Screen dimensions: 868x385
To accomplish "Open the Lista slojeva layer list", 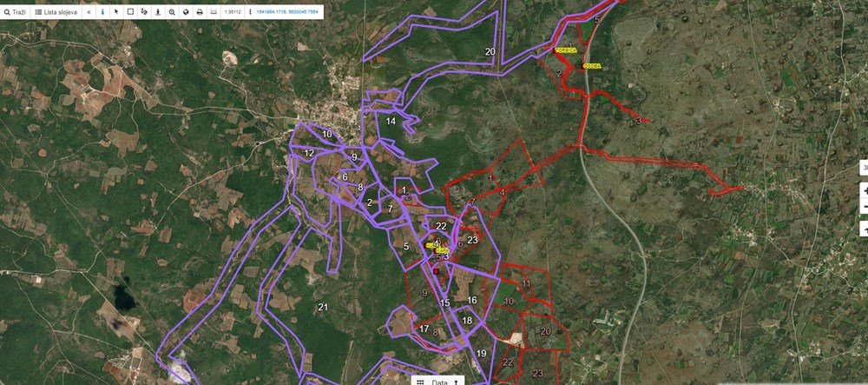I will pyautogui.click(x=56, y=13).
